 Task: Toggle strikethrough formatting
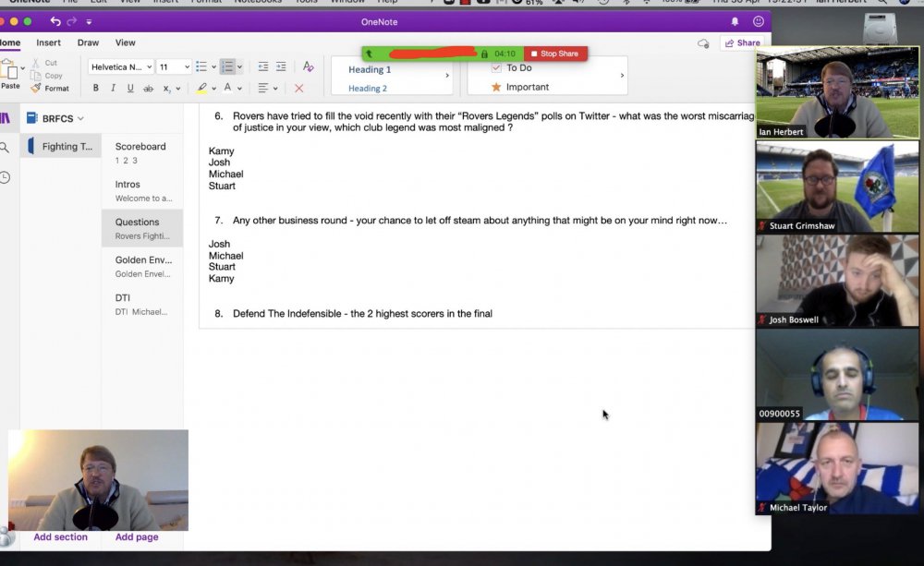149,89
